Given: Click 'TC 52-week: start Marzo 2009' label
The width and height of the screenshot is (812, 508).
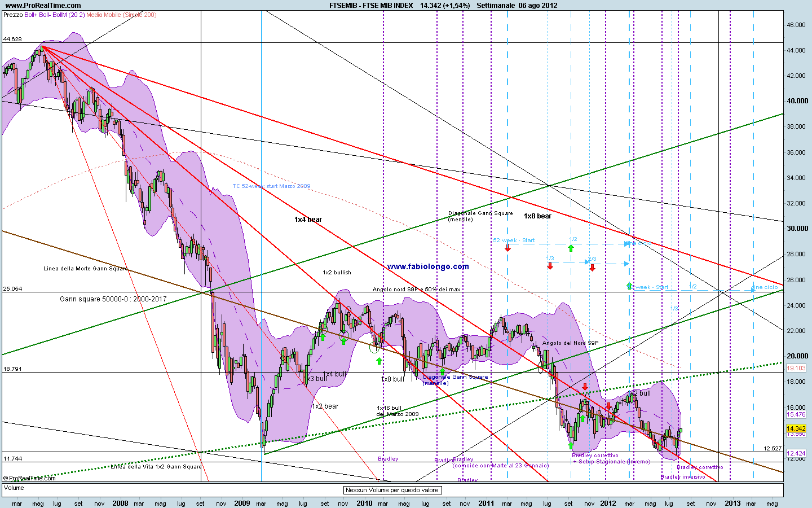Looking at the screenshot, I should pyautogui.click(x=271, y=186).
